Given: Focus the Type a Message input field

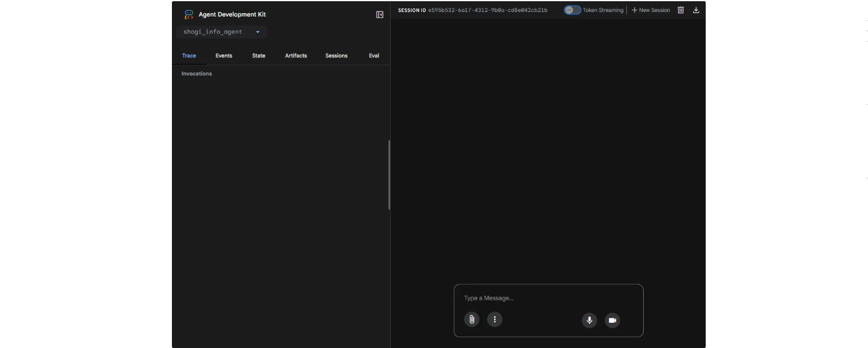Looking at the screenshot, I should [x=548, y=298].
